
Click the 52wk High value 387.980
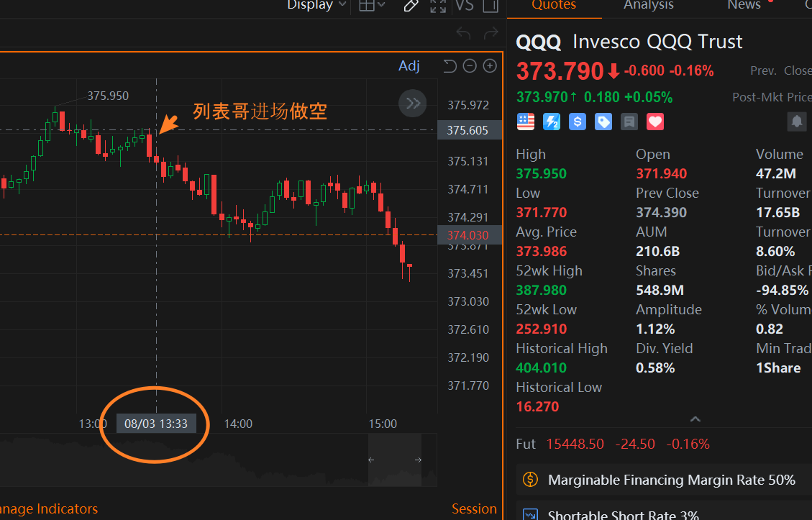coord(541,290)
